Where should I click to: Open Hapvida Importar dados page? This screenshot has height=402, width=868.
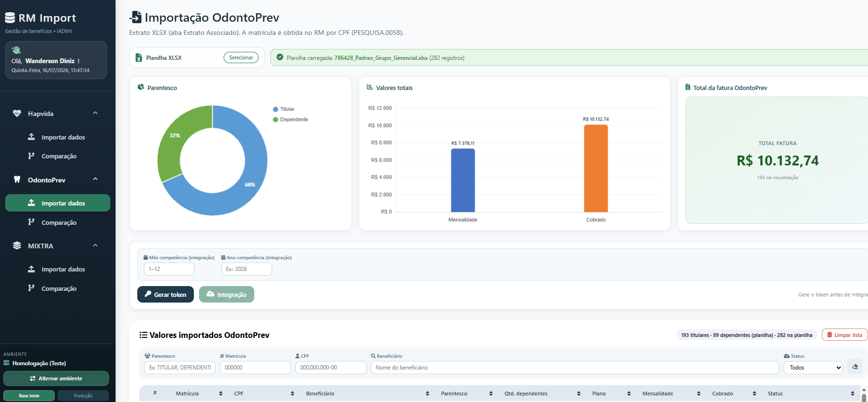(x=58, y=137)
